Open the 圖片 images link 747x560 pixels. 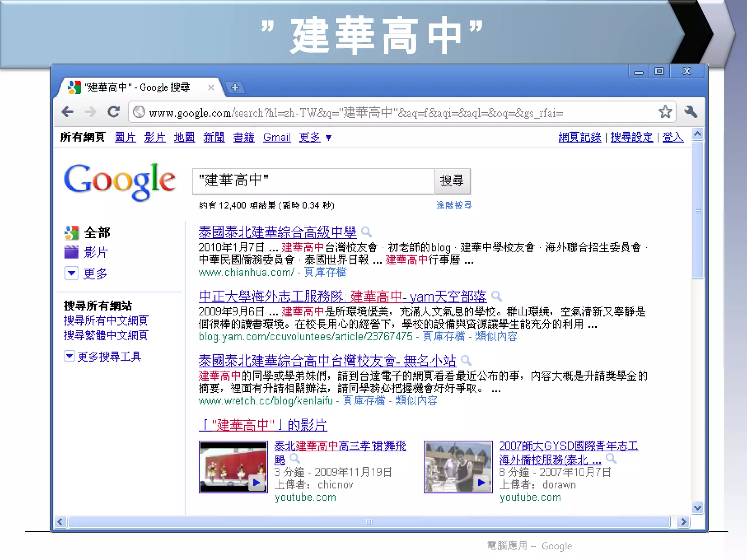click(x=125, y=137)
